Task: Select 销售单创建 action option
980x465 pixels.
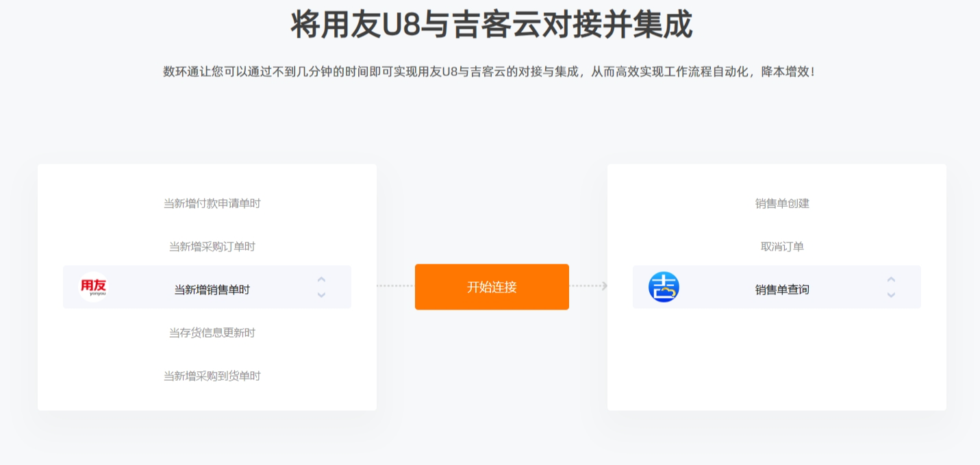Action: [782, 203]
